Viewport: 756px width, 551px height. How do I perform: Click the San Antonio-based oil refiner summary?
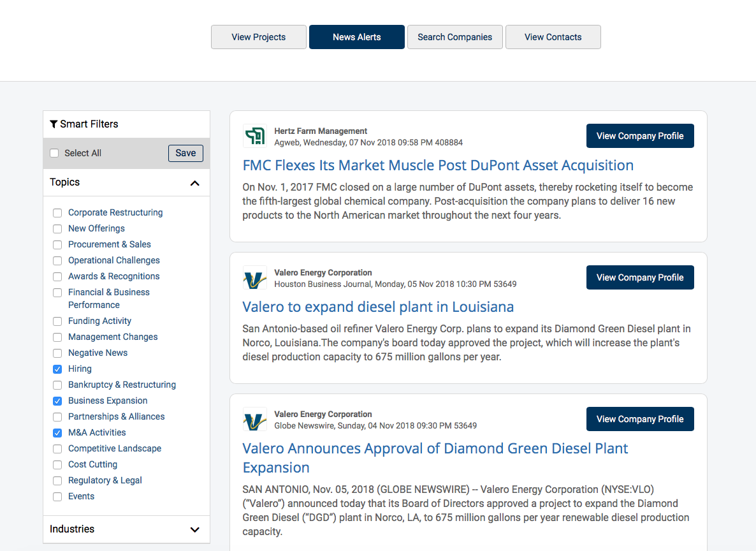point(467,342)
